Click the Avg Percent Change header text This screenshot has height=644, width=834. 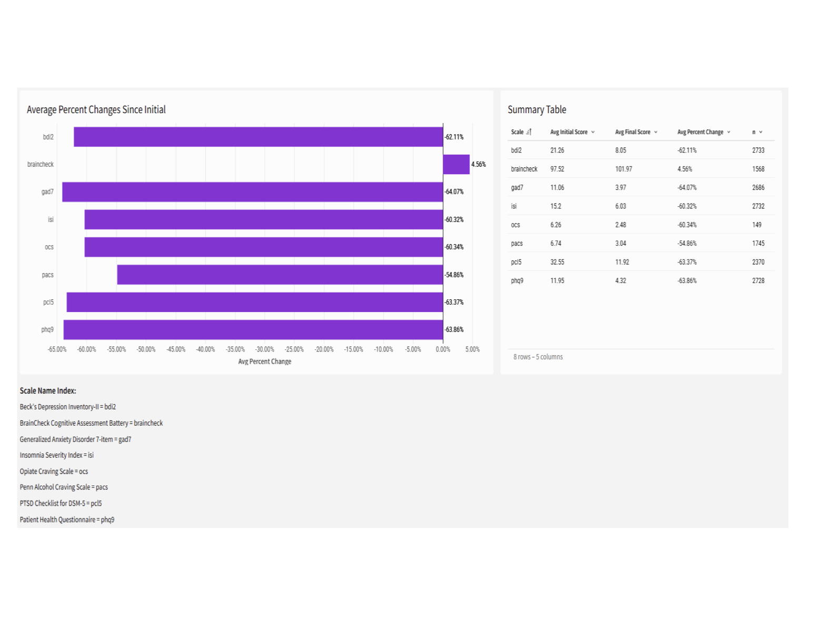(x=700, y=132)
